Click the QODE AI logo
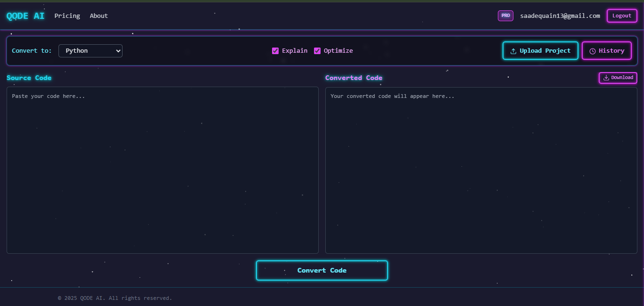The height and width of the screenshot is (306, 644). (25, 16)
